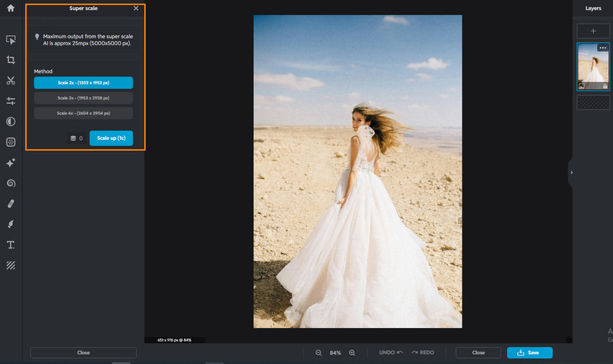The image size is (613, 364).
Task: Click Redo in the bottom bar
Action: pyautogui.click(x=423, y=352)
